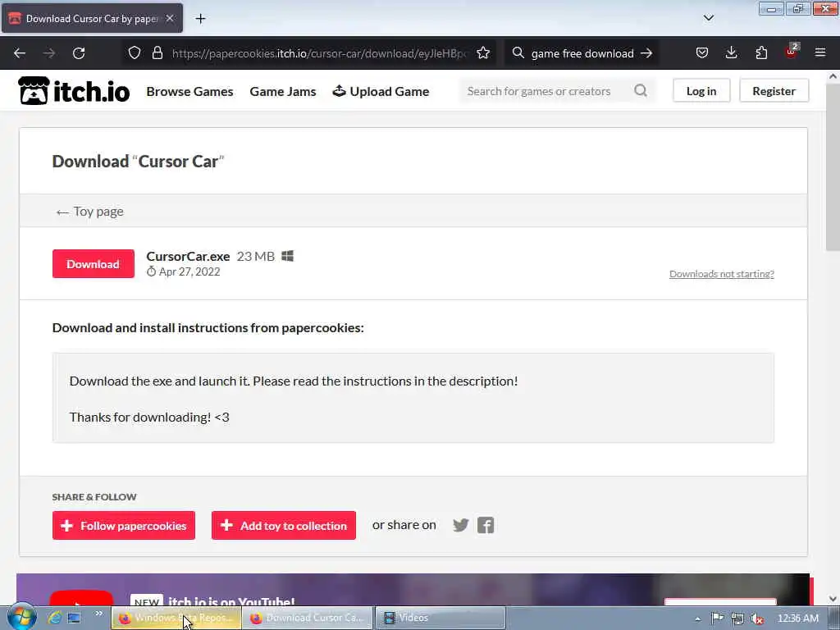Screen dimensions: 840x630
Task: Share on Twitter icon
Action: coord(461,525)
